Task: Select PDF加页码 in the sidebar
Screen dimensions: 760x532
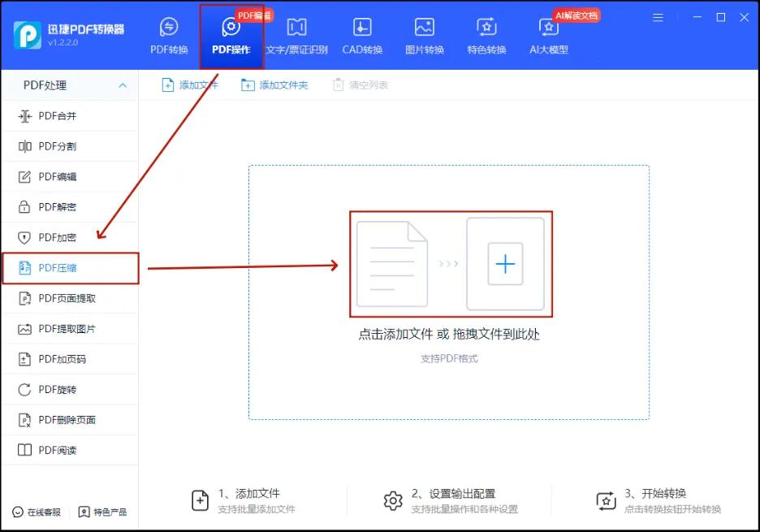Action: point(70,359)
